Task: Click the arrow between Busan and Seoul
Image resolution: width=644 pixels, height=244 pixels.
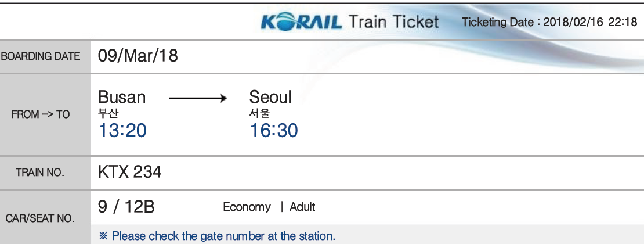Action: [198, 98]
